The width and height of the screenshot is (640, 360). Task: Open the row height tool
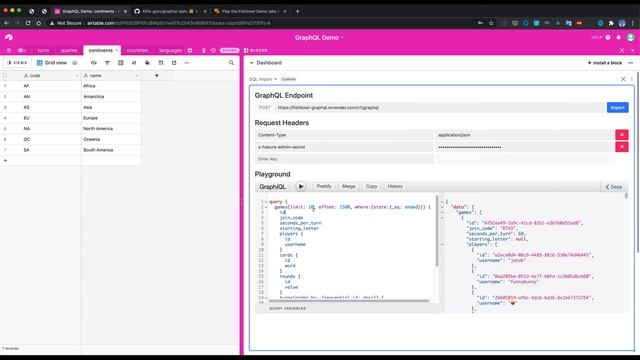160,63
